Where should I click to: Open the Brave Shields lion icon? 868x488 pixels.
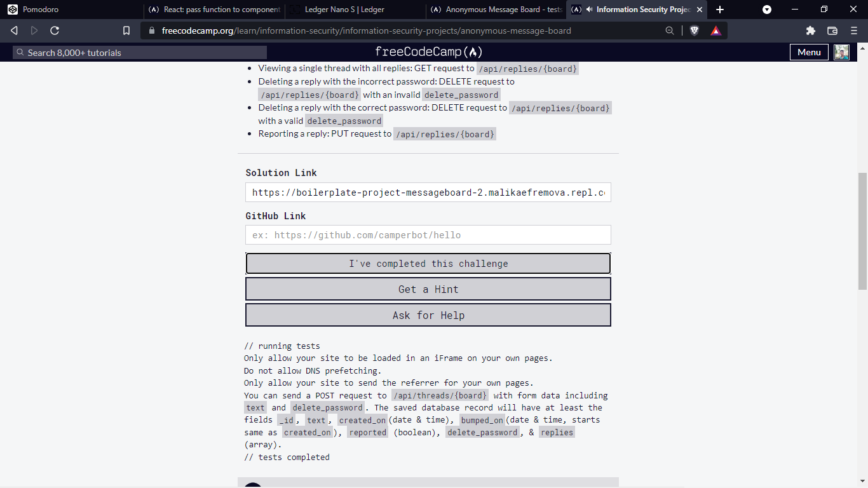(695, 30)
